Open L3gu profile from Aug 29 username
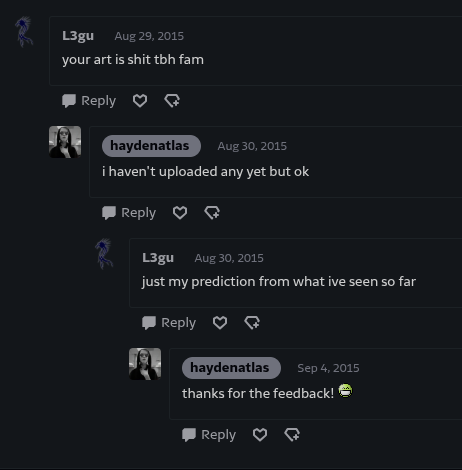The image size is (462, 470). click(x=78, y=36)
